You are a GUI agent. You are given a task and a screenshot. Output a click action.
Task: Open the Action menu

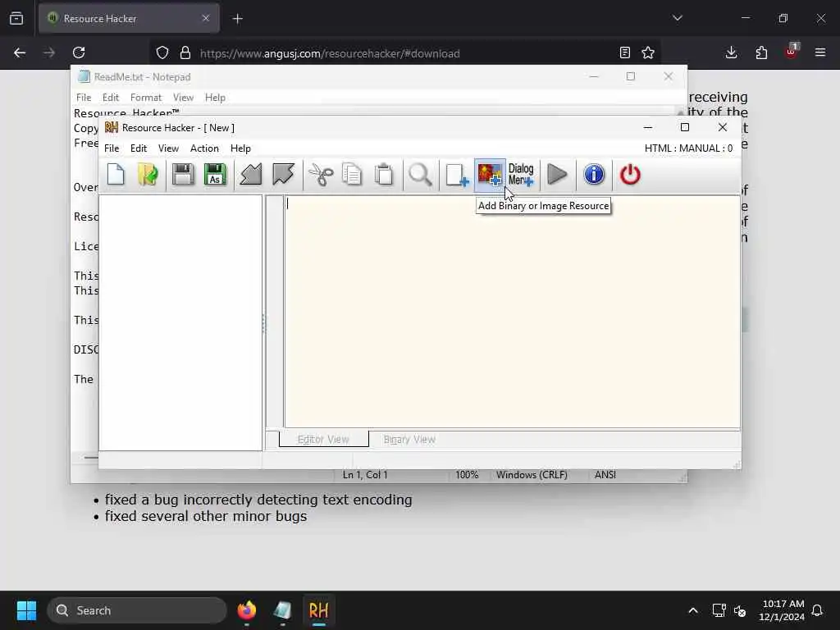204,148
